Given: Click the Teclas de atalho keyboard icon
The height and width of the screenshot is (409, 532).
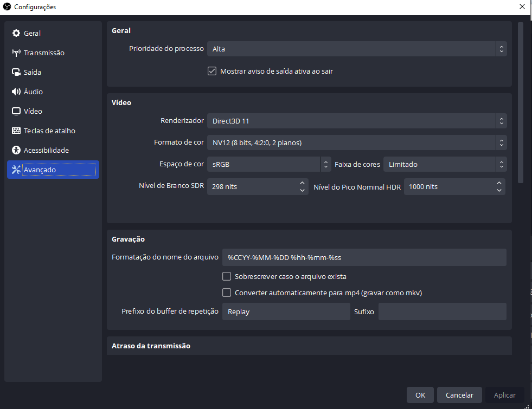Looking at the screenshot, I should (x=16, y=131).
